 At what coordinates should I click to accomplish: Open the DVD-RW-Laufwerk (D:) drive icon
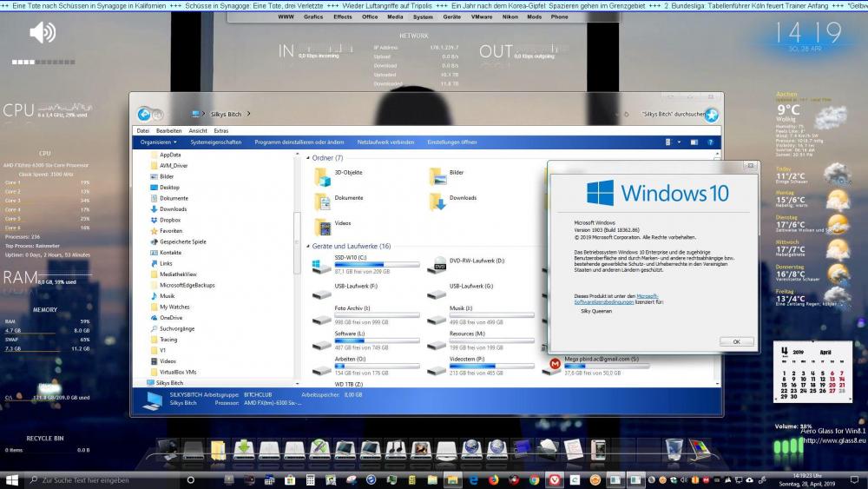point(438,265)
